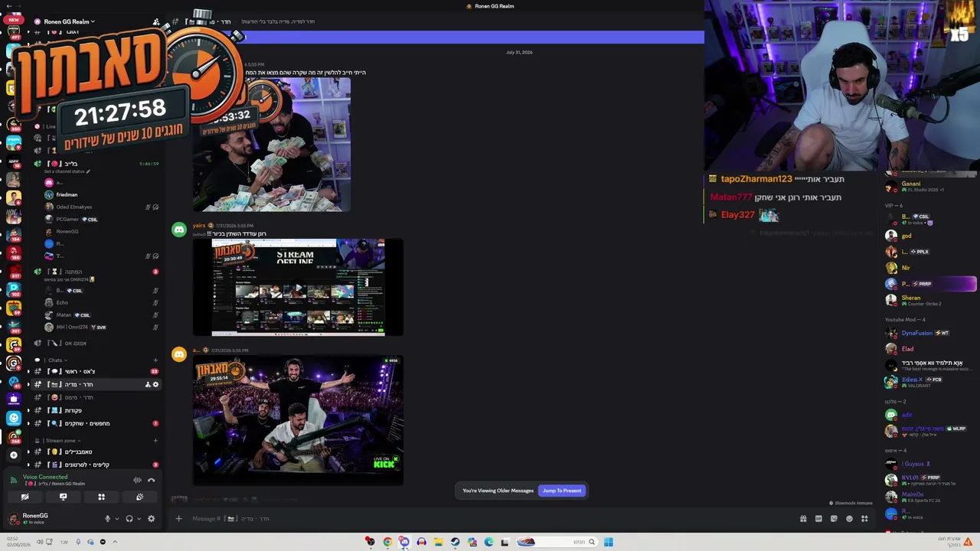
Task: Open Steam from Windows taskbar
Action: (455, 542)
